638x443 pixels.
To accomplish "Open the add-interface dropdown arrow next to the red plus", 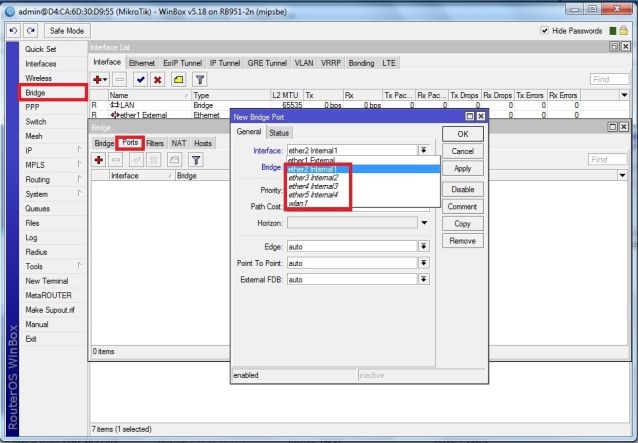I will (x=105, y=80).
